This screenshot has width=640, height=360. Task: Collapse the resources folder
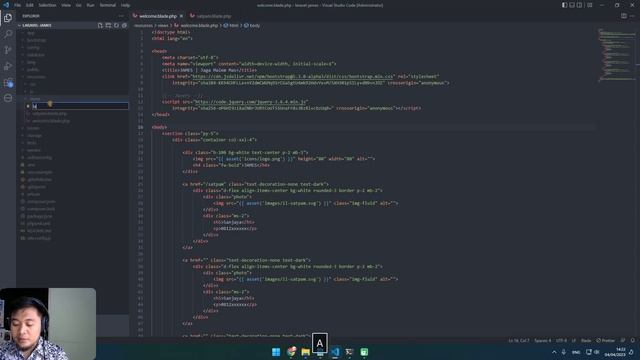tap(36, 77)
